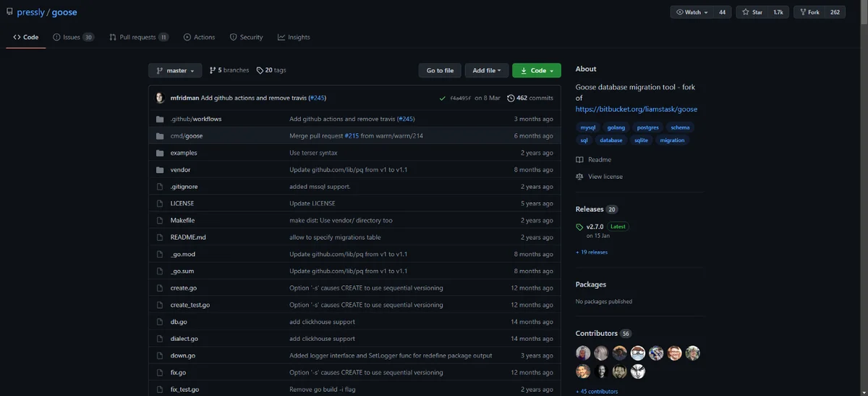Open the _go.mod file

182,254
